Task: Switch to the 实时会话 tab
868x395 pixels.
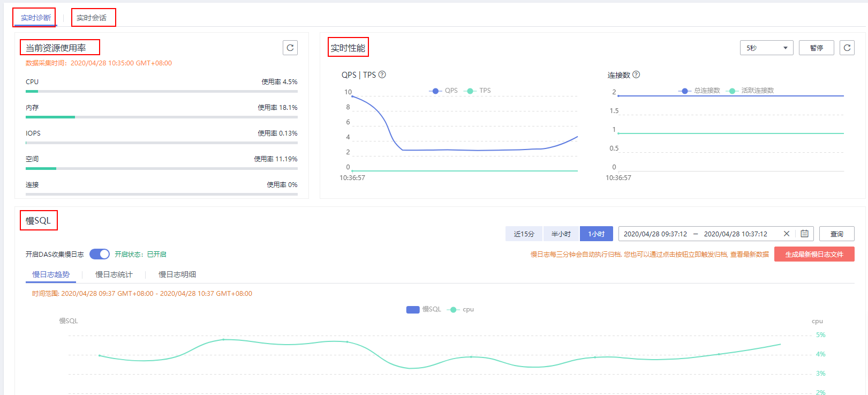Action: coord(92,18)
